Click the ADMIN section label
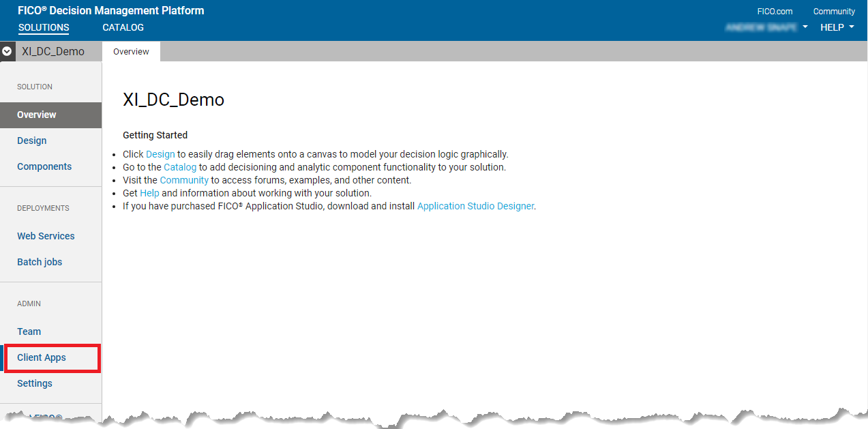Viewport: 868px width, 429px height. point(29,304)
